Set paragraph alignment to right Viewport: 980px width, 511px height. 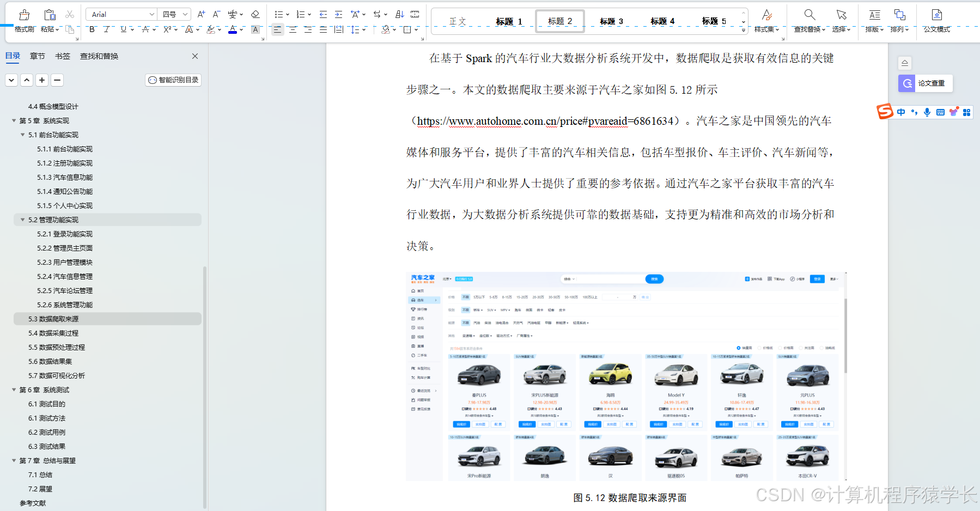tap(308, 29)
